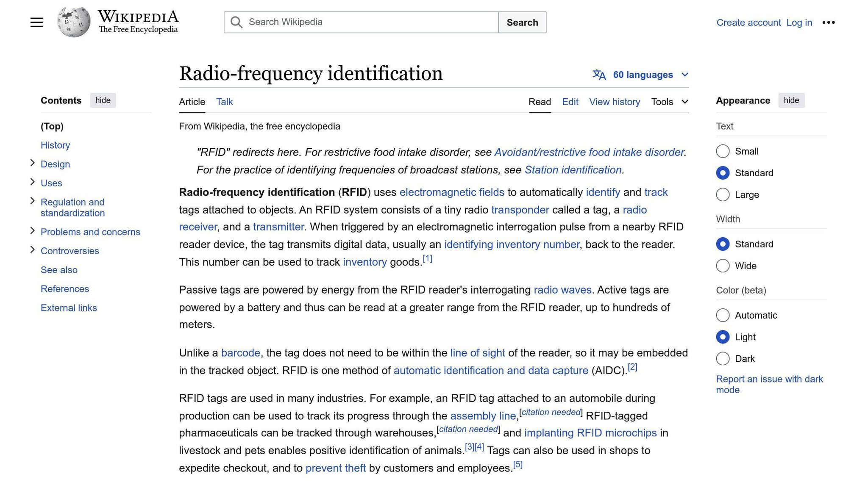Click into the Search Wikipedia input field
The image size is (868, 488).
pos(361,22)
